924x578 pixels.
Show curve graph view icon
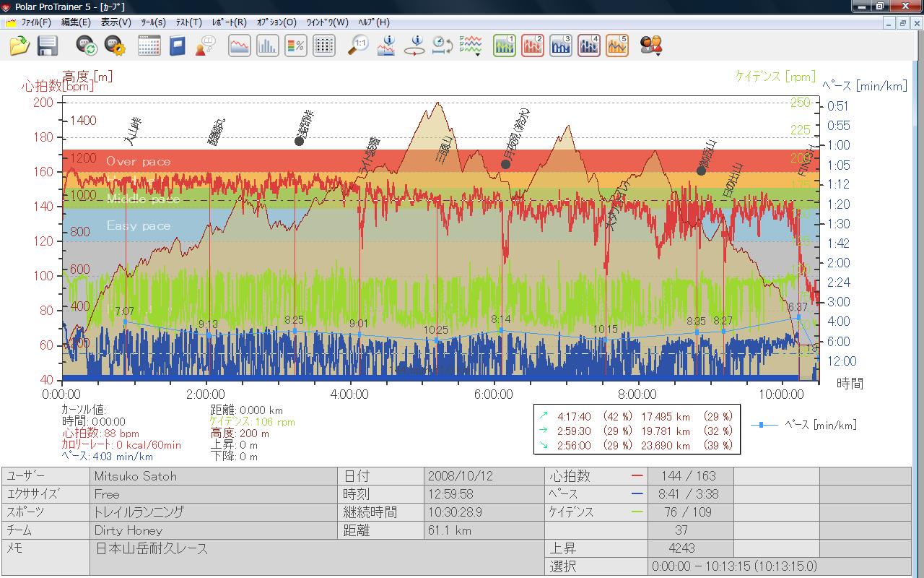(240, 46)
